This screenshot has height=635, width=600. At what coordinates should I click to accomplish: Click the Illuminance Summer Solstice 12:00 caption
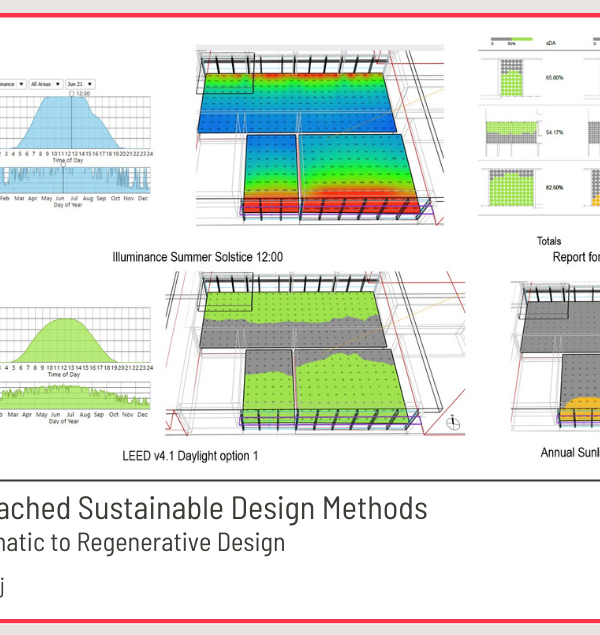tap(197, 257)
